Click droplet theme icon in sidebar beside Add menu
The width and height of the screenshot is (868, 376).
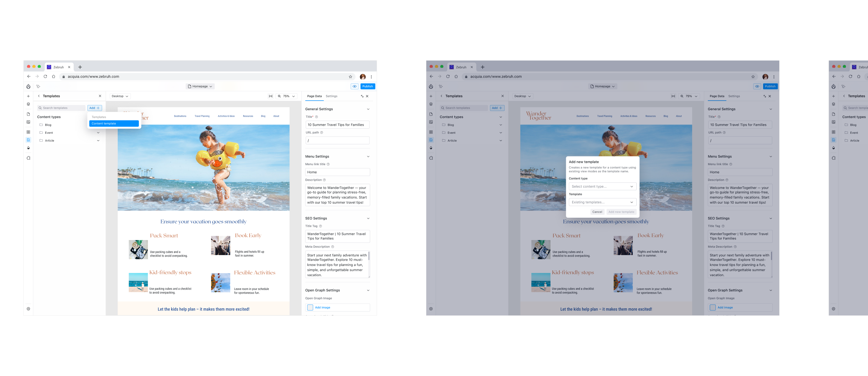pos(28,148)
